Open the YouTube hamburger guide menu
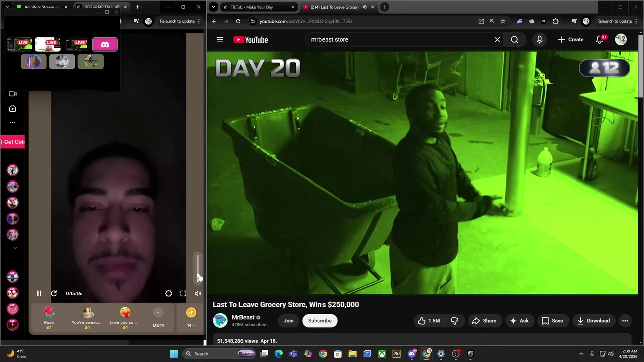This screenshot has width=644, height=362. pos(220,40)
